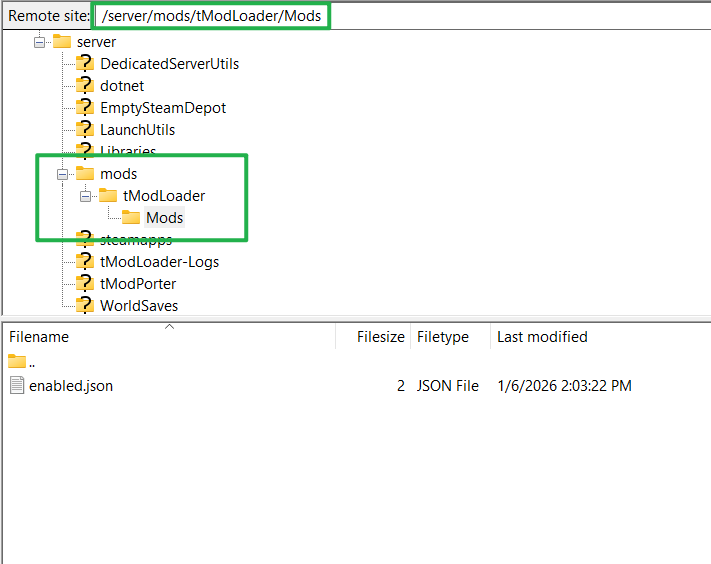Click the Remote site path field
The image size is (711, 564).
tap(210, 16)
